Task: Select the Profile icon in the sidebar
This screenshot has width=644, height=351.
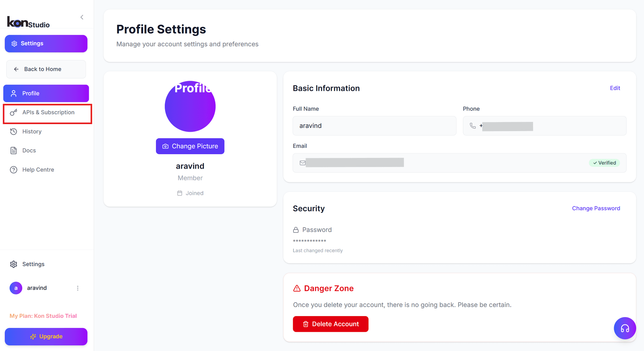Action: (x=13, y=93)
